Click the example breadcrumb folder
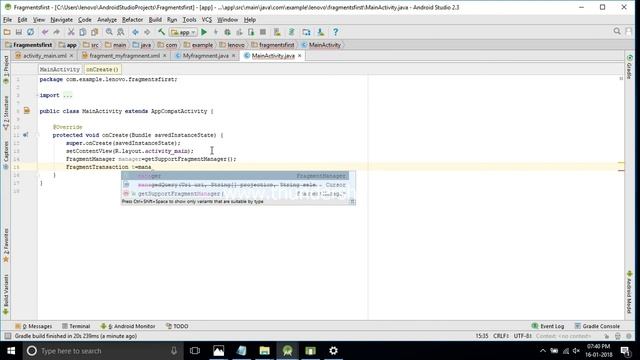The image size is (640, 360). 198,45
